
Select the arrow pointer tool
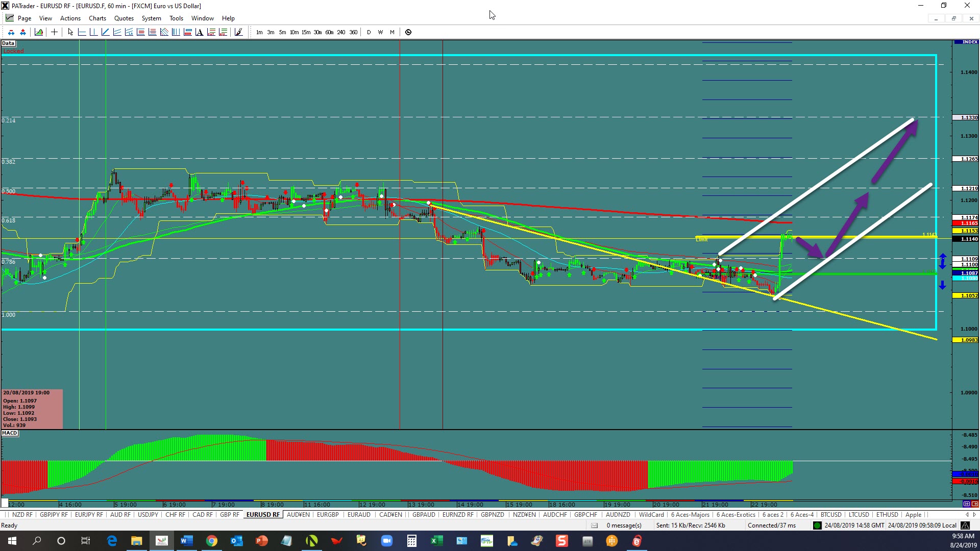point(70,32)
